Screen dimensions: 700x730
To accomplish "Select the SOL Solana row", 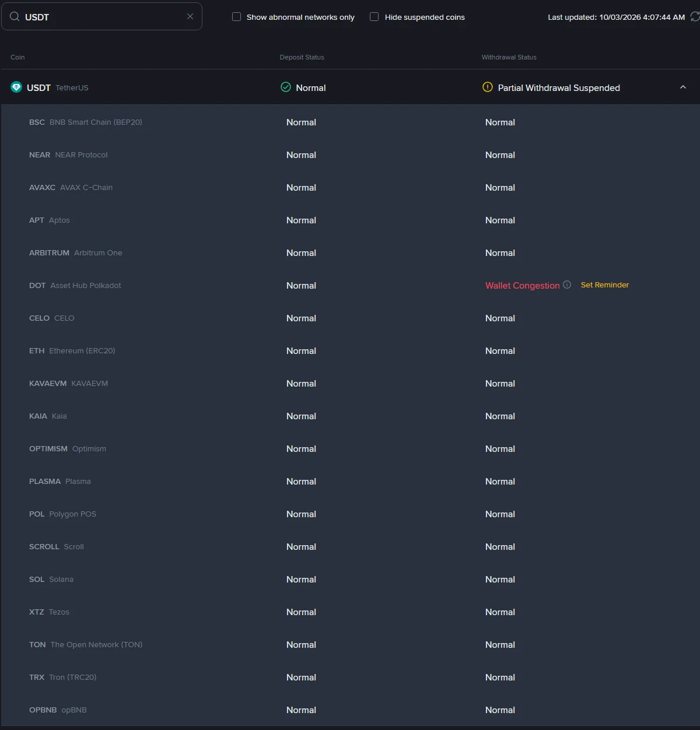I will pos(350,580).
